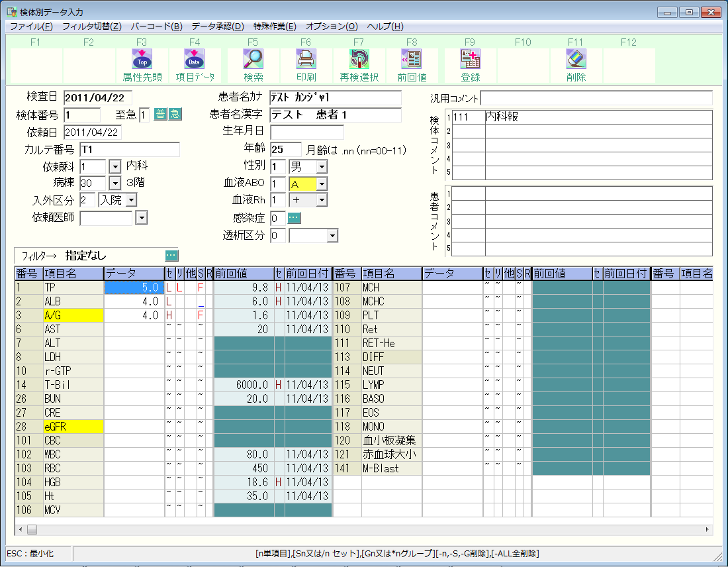Click the 患者名漢字 input field
This screenshot has width=728, height=567.
(336, 115)
